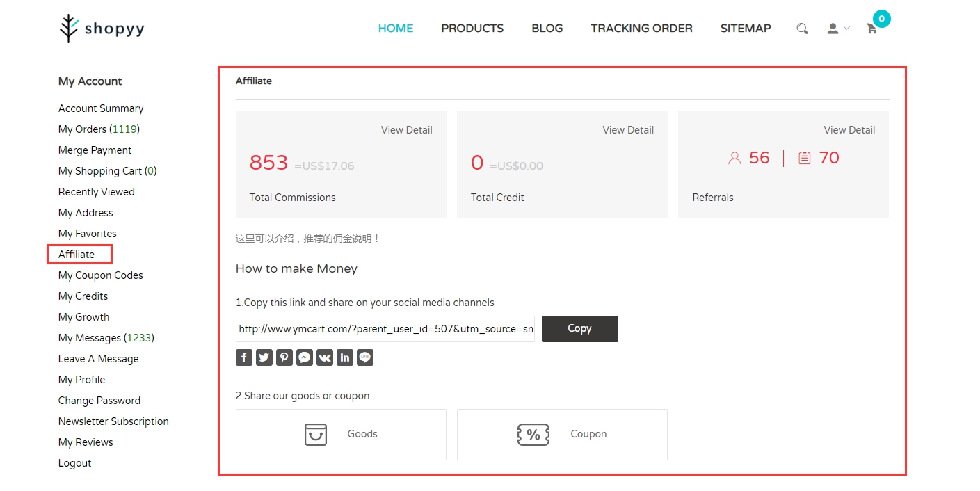Open the search magnifier in header
This screenshot has width=980, height=491.
(802, 29)
